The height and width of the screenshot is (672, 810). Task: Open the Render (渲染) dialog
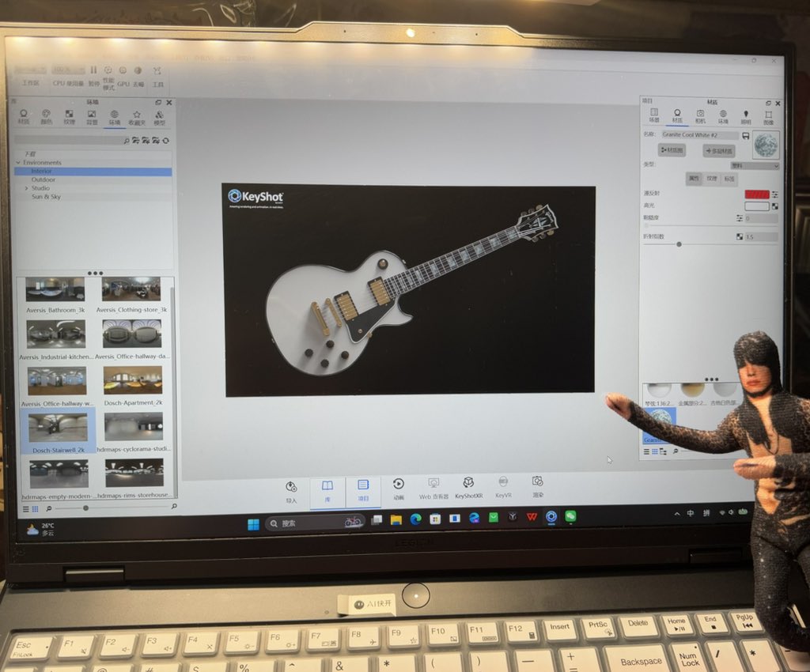tap(538, 487)
